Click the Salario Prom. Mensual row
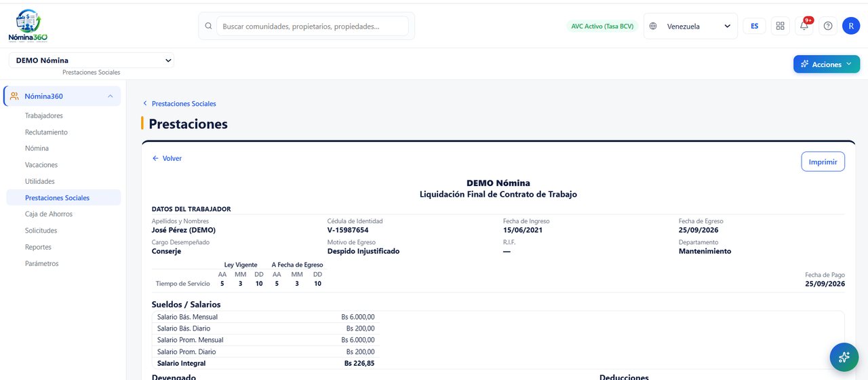Viewport: 868px width, 380px height. coord(264,340)
